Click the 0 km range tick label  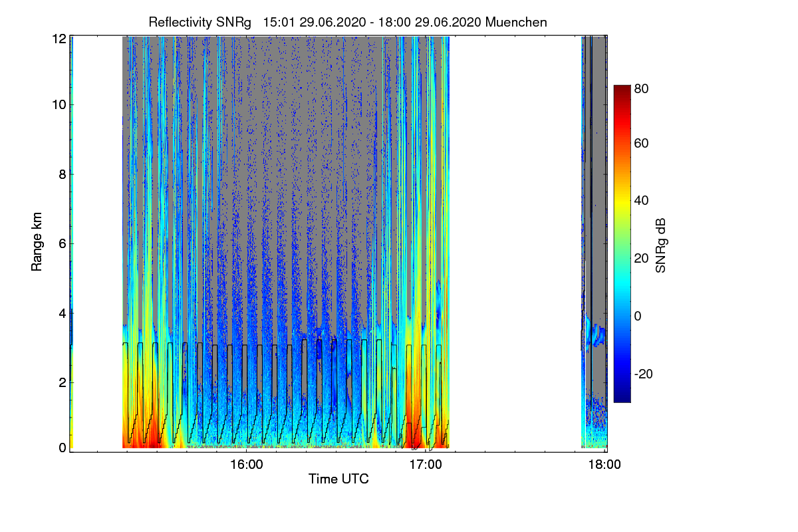tap(62, 448)
